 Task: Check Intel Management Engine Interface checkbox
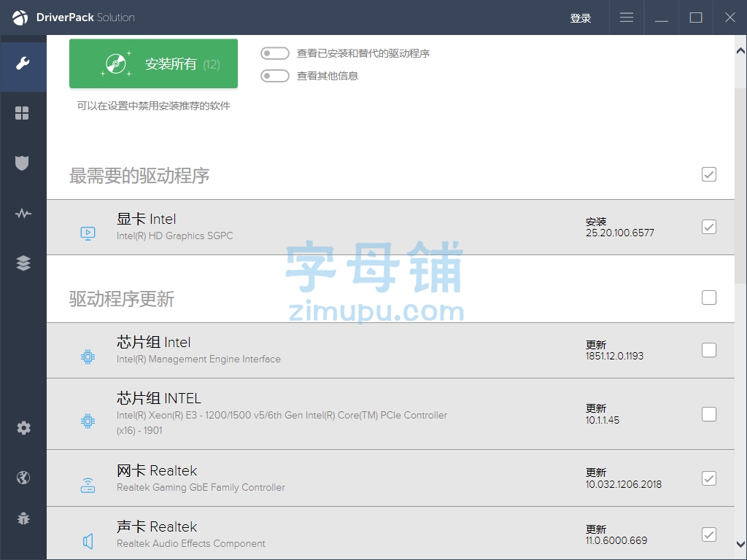point(709,350)
